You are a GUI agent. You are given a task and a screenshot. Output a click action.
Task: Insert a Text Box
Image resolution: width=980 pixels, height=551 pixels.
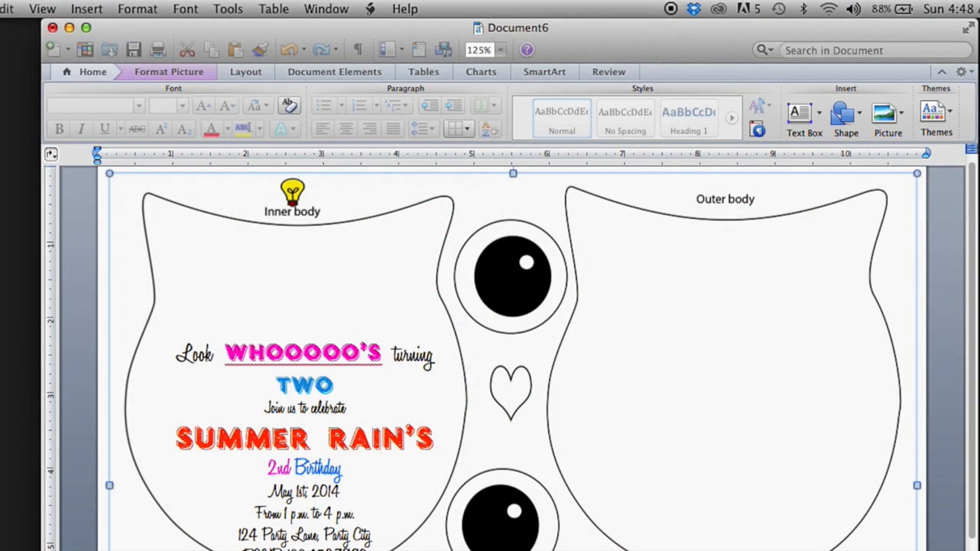point(800,113)
